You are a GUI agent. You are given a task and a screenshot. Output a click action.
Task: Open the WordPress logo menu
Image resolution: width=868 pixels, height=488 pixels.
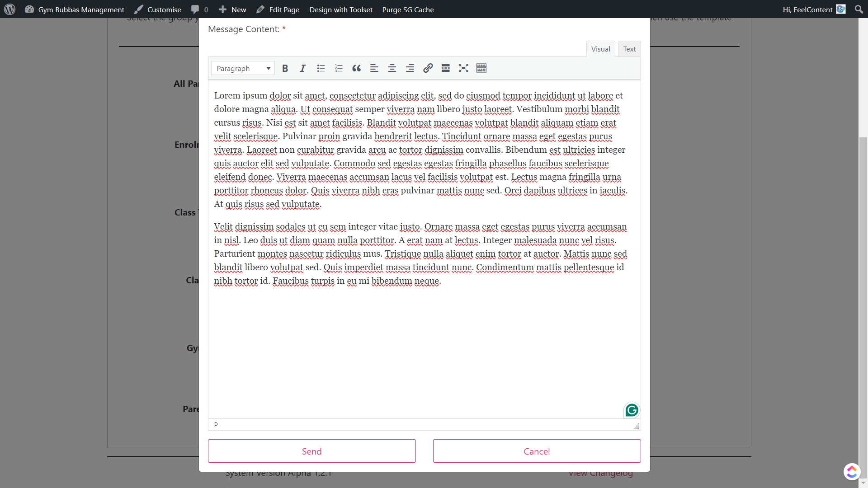(9, 9)
